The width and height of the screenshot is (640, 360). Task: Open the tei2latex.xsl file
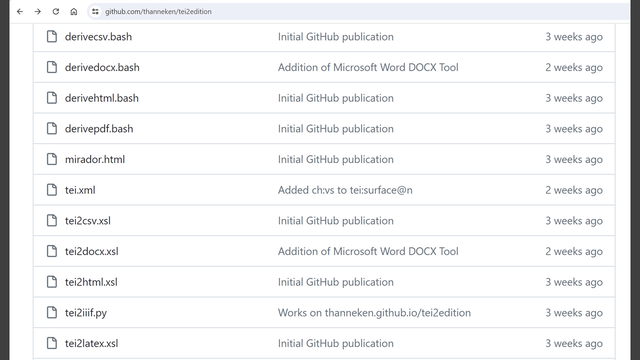91,343
